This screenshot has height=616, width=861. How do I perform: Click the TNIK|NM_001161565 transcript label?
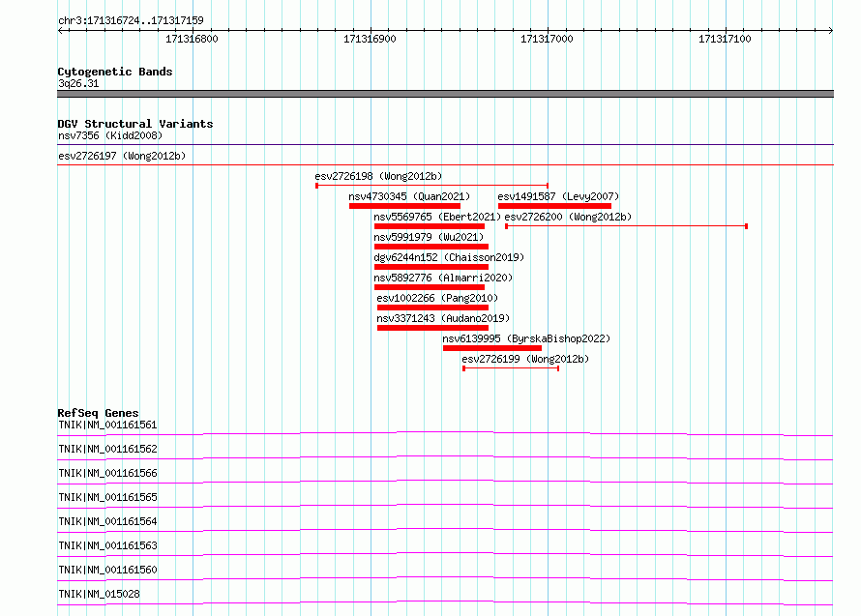[107, 497]
